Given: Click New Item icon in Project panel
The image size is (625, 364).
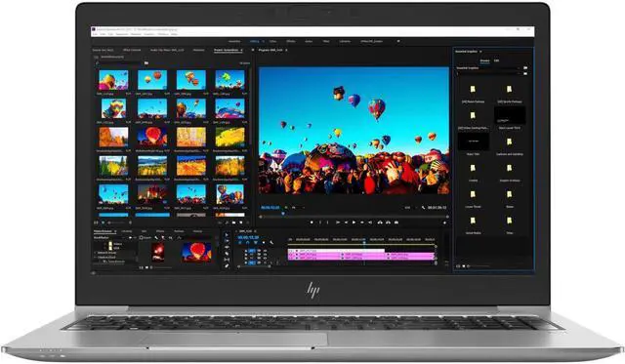Looking at the screenshot, I should pyautogui.click(x=240, y=222).
